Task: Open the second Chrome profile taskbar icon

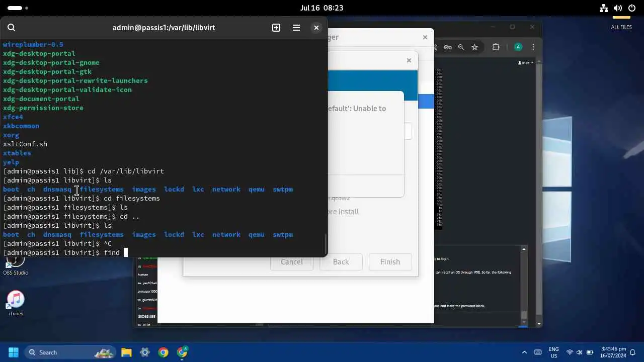Action: click(182, 352)
